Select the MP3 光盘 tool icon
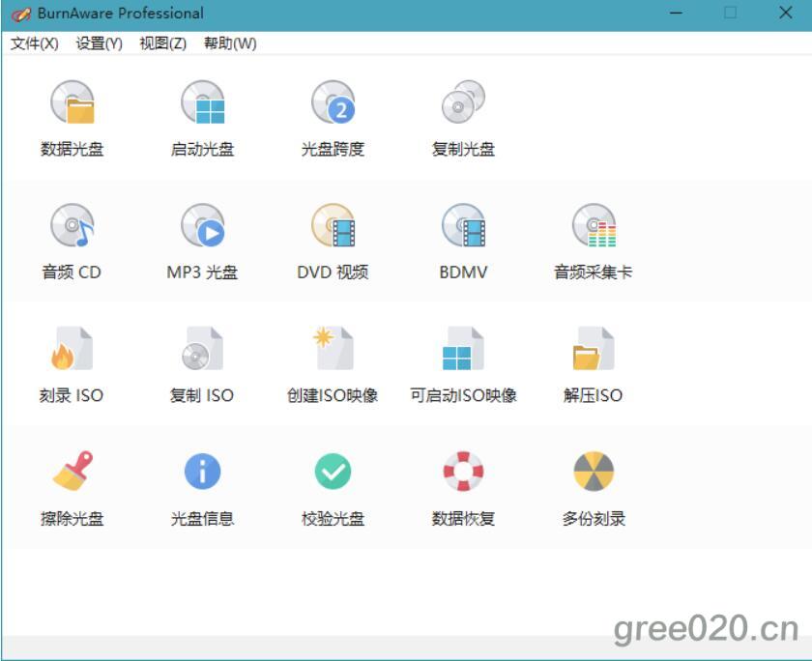The width and height of the screenshot is (812, 661). tap(202, 226)
